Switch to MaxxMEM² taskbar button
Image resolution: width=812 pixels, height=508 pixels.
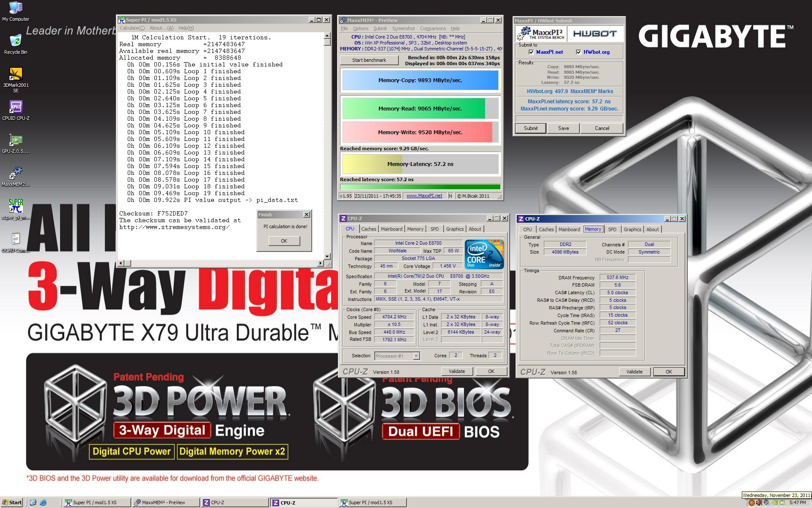[x=165, y=502]
